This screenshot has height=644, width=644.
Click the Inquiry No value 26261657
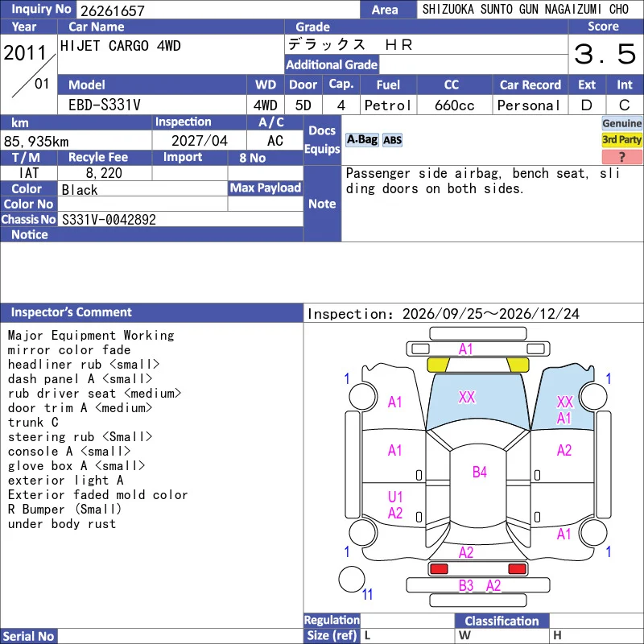coord(113,10)
